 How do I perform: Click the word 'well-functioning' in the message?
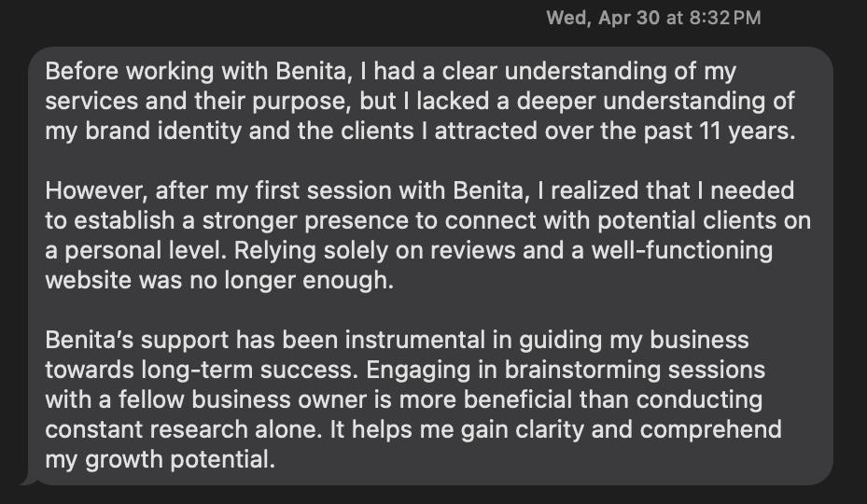click(x=682, y=251)
